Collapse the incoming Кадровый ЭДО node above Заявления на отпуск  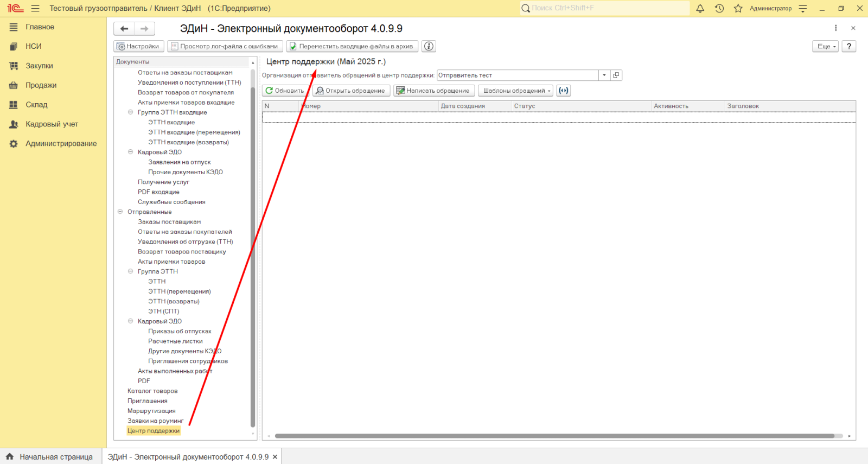(x=130, y=152)
